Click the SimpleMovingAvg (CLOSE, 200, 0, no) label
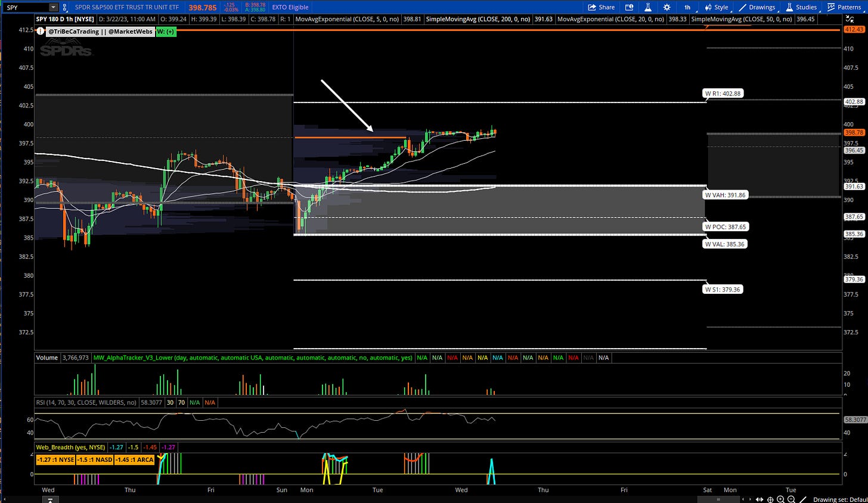This screenshot has width=868, height=503. point(478,19)
